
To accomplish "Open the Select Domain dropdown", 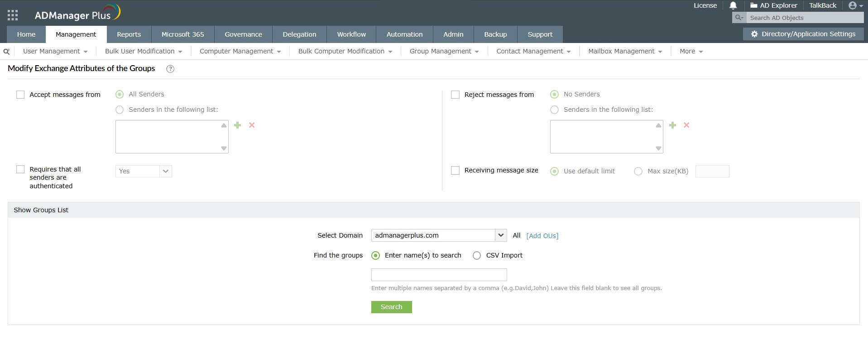I will click(438, 235).
